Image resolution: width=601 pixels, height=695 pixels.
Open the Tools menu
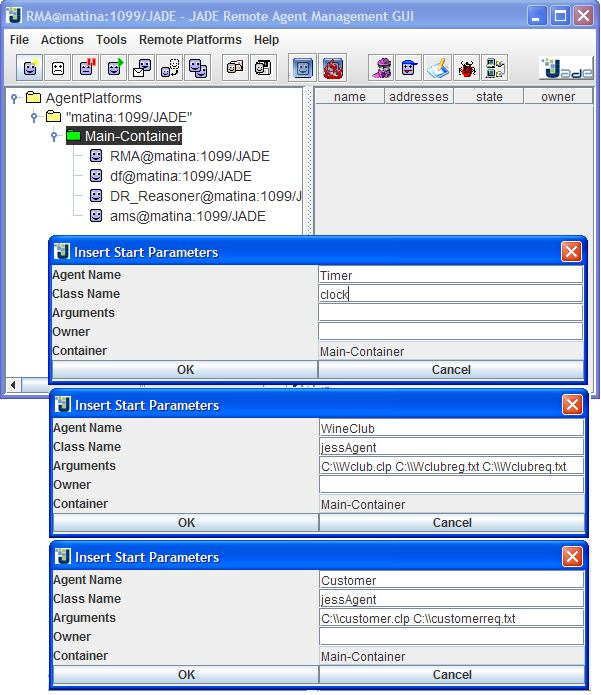(x=111, y=40)
